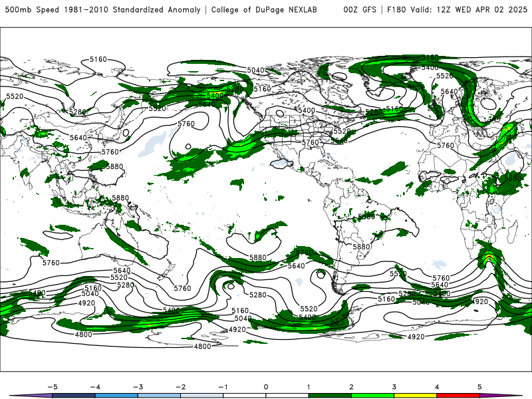Click the '-1' colorbar label
532x399 pixels.
pos(223,387)
